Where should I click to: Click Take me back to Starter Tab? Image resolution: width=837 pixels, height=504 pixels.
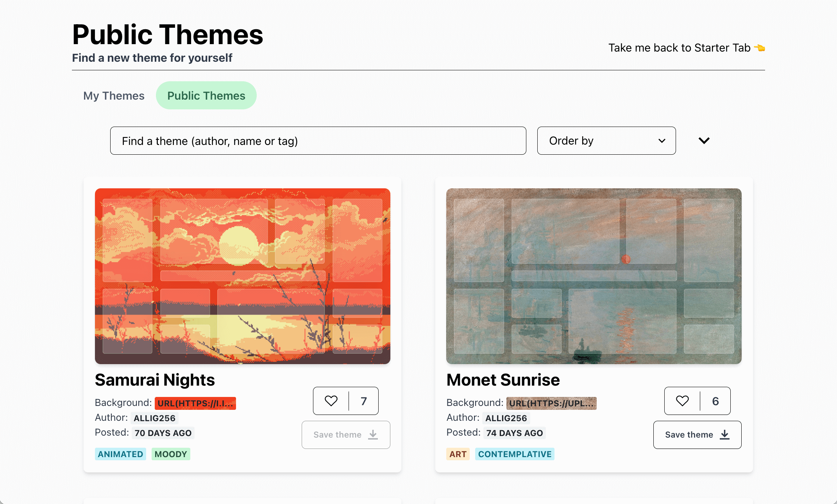679,48
